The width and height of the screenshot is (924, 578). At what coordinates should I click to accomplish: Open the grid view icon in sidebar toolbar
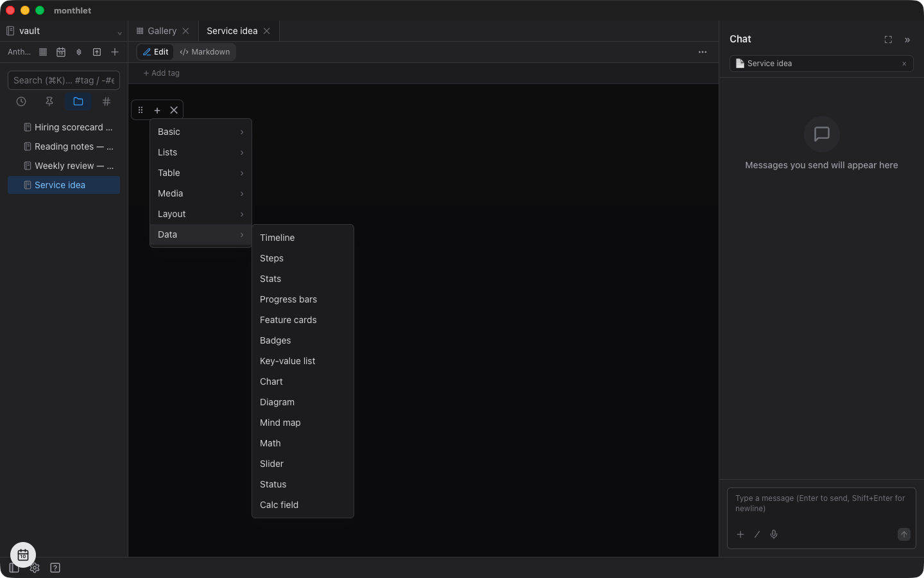[x=43, y=52]
